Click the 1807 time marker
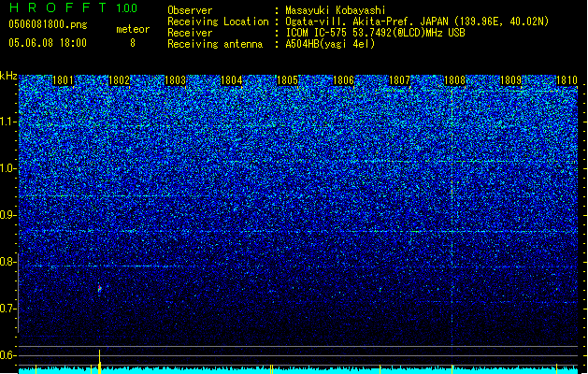 pyautogui.click(x=400, y=80)
